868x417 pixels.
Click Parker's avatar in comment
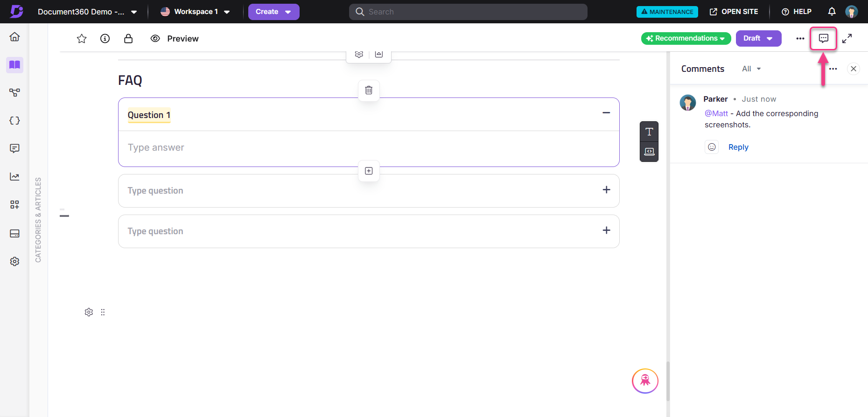pos(688,103)
